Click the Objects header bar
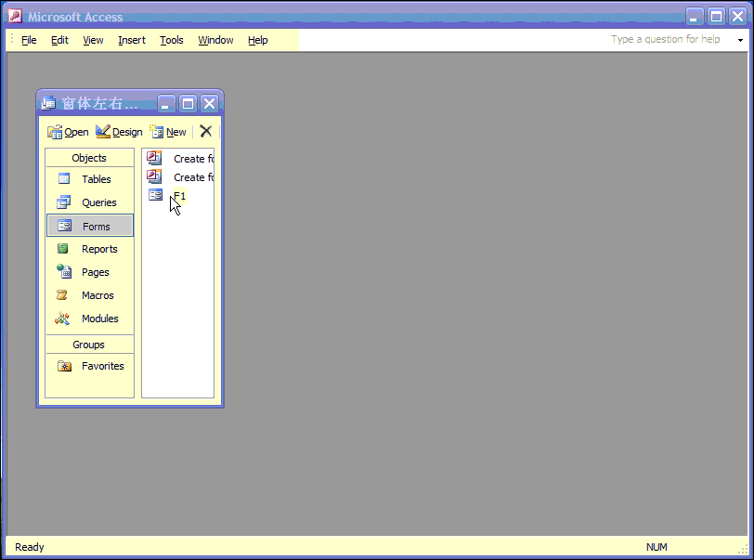 tap(89, 158)
